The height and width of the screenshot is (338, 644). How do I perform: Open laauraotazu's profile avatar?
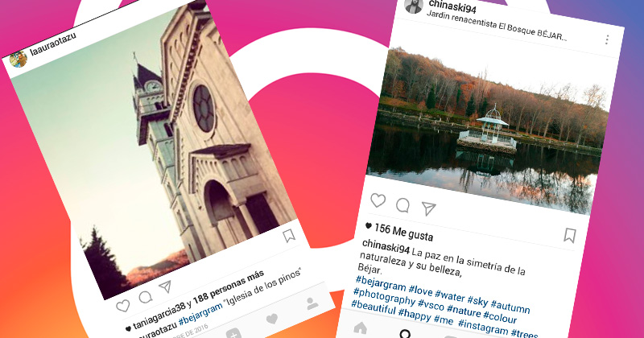(x=18, y=59)
